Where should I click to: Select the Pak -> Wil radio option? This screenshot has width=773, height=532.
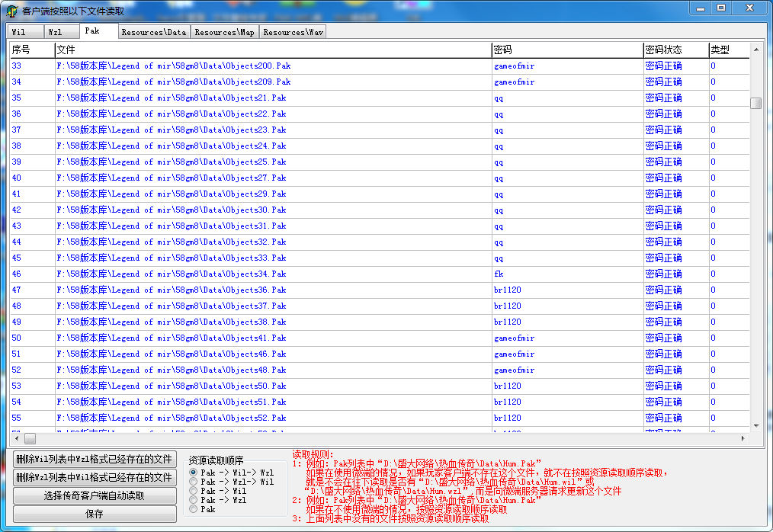pos(194,492)
